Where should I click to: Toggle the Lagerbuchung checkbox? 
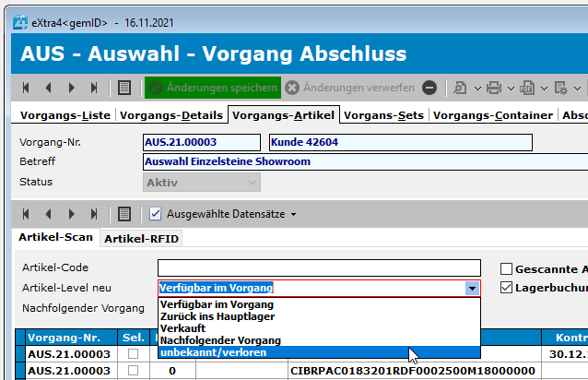pyautogui.click(x=506, y=288)
